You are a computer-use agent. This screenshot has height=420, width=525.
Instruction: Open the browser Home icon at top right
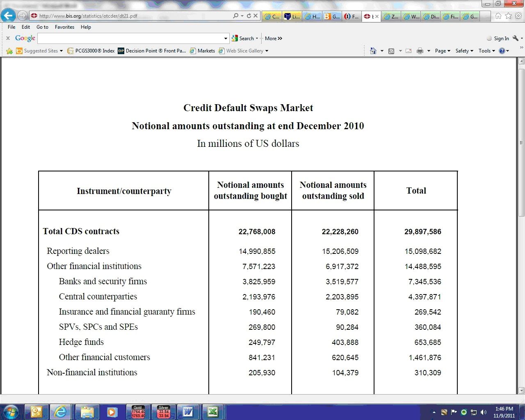tap(498, 16)
